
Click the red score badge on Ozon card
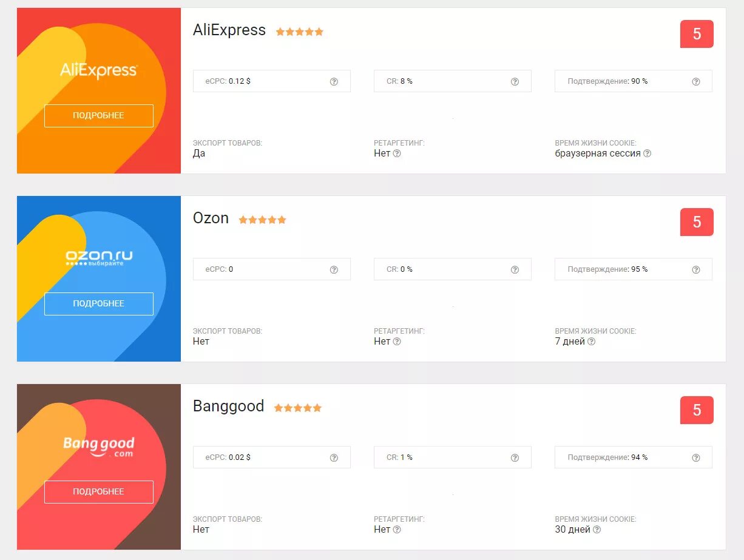click(x=697, y=222)
